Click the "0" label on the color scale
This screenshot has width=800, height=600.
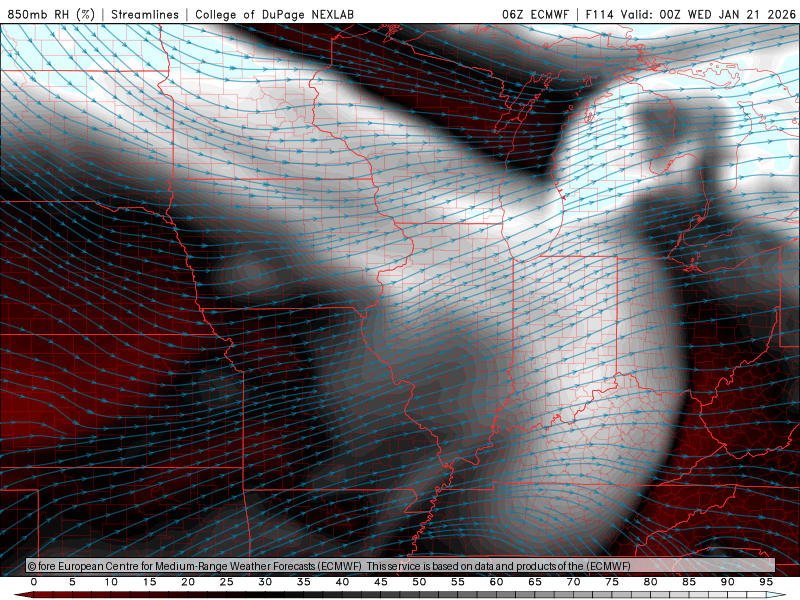pos(34,582)
